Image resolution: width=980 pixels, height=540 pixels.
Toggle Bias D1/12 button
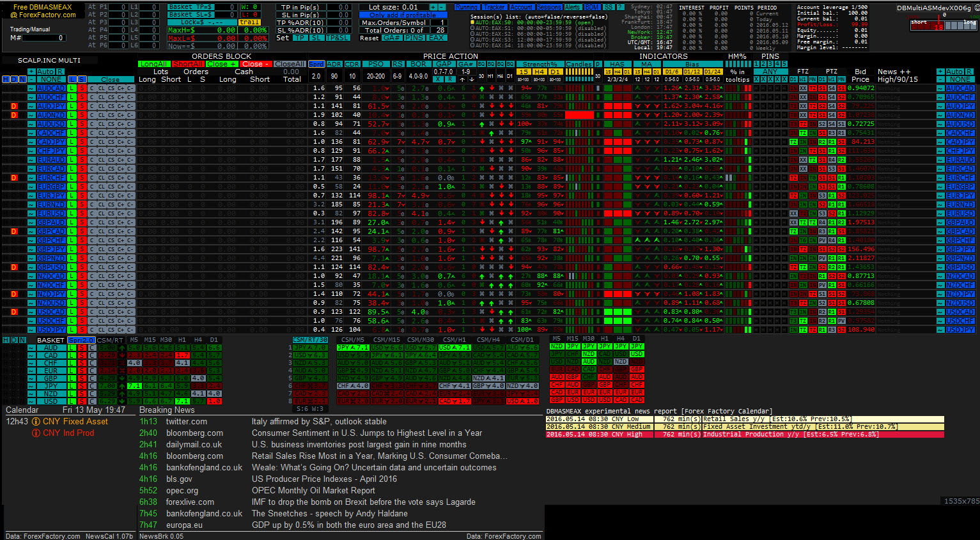693,72
